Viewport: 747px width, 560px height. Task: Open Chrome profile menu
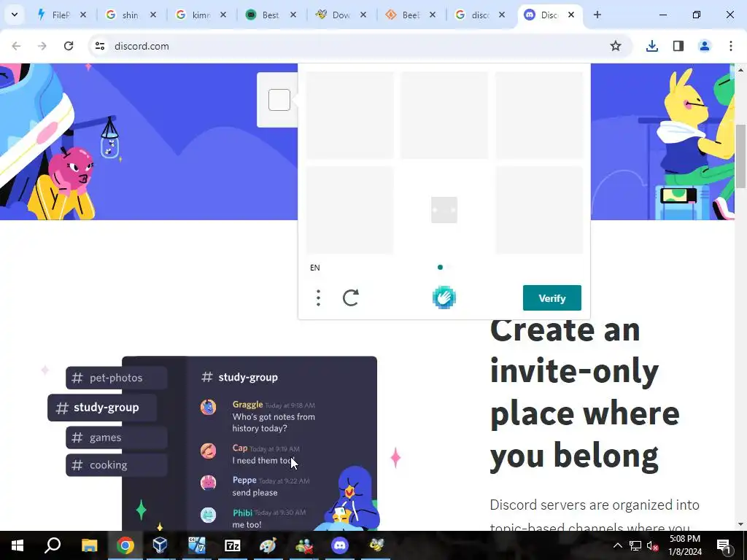pos(704,46)
